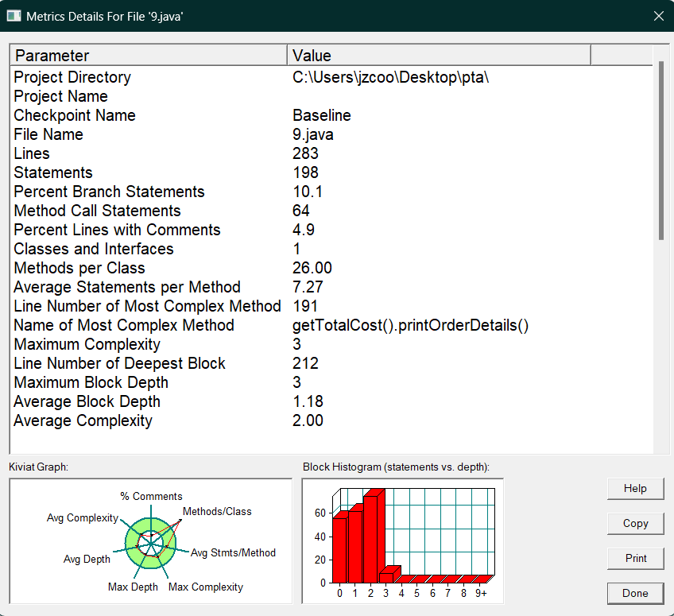The height and width of the screenshot is (616, 674).
Task: Select Method Call Statements row
Action: pyautogui.click(x=331, y=211)
